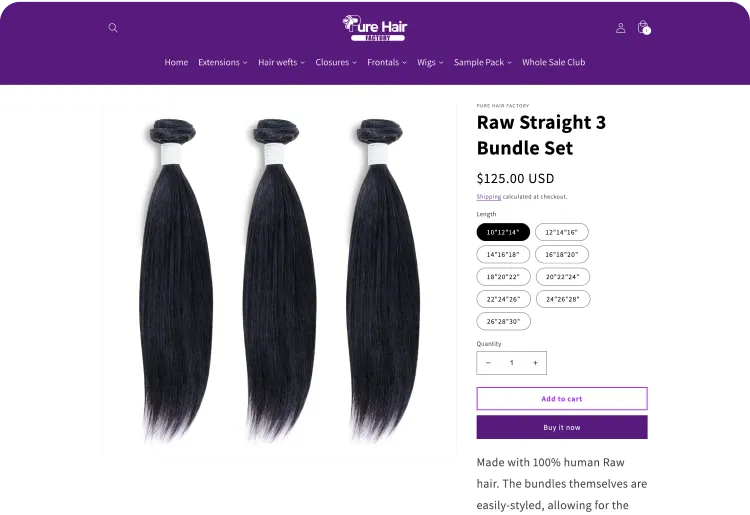Go to the Home menu item
The width and height of the screenshot is (750, 515).
(176, 62)
